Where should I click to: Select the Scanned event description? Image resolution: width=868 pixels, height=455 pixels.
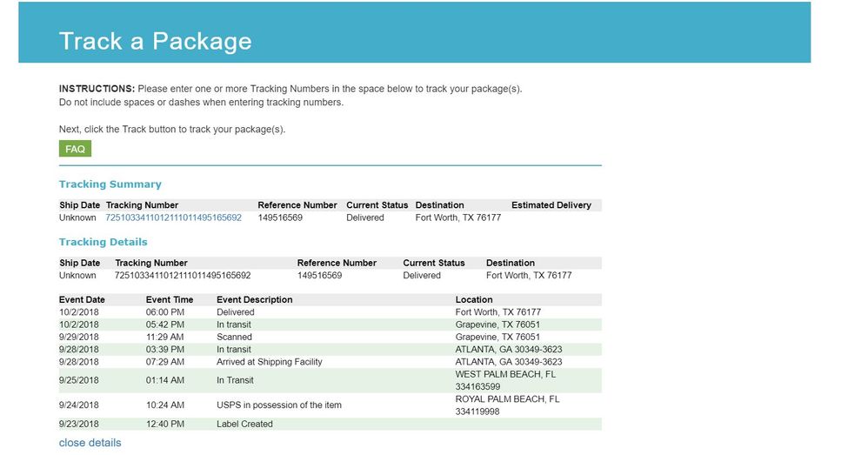234,337
